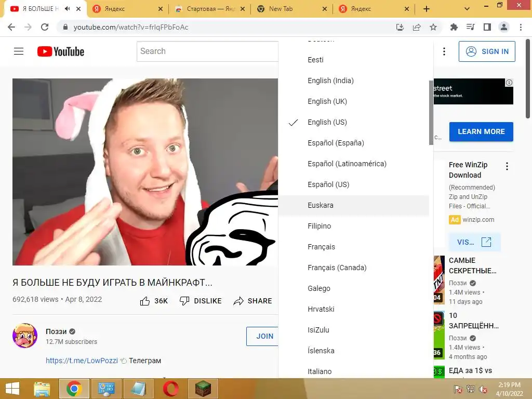This screenshot has width=532, height=399.
Task: Choose English (UK) language
Action: click(353, 101)
